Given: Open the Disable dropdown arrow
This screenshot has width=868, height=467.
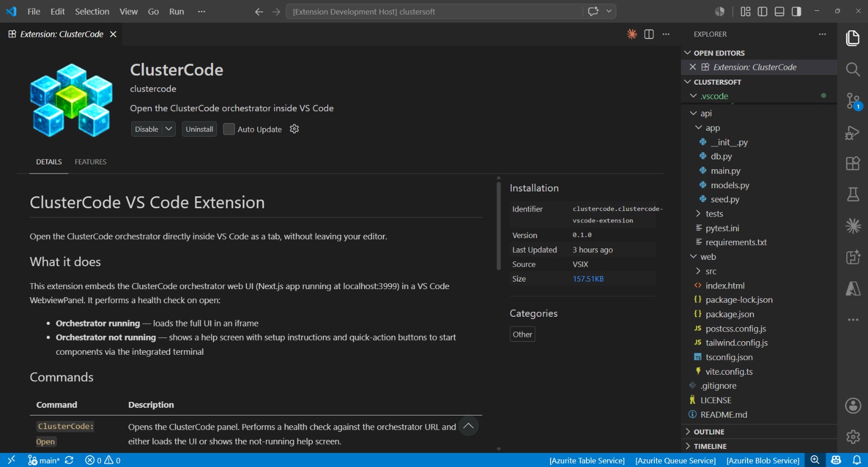Looking at the screenshot, I should pos(169,129).
